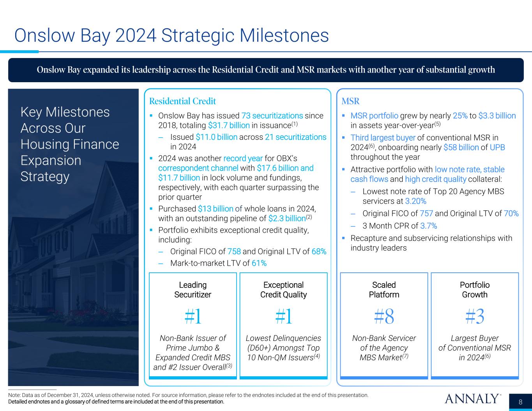Click the slide page number 8

click(520, 402)
